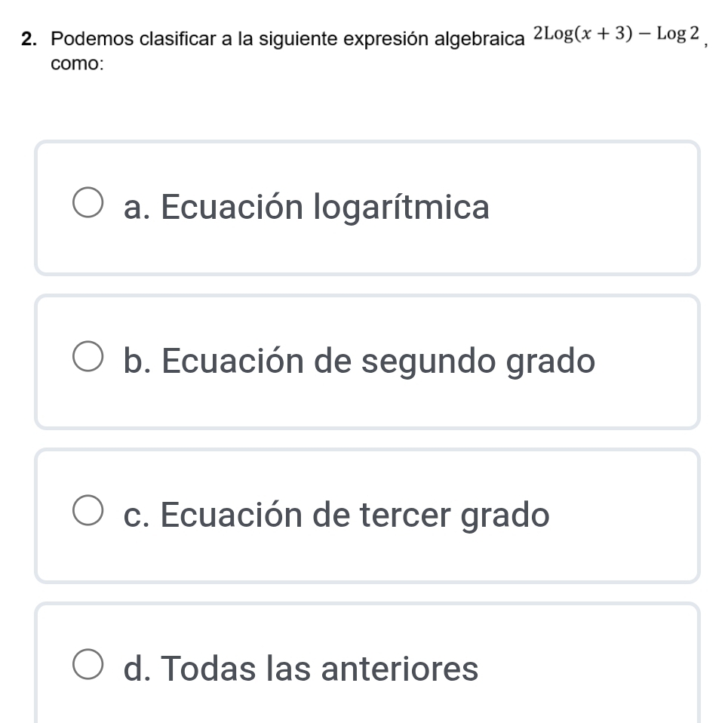The height and width of the screenshot is (723, 728).
Task: Select the radio button for Ecuación logarítmica
Action: [88, 205]
